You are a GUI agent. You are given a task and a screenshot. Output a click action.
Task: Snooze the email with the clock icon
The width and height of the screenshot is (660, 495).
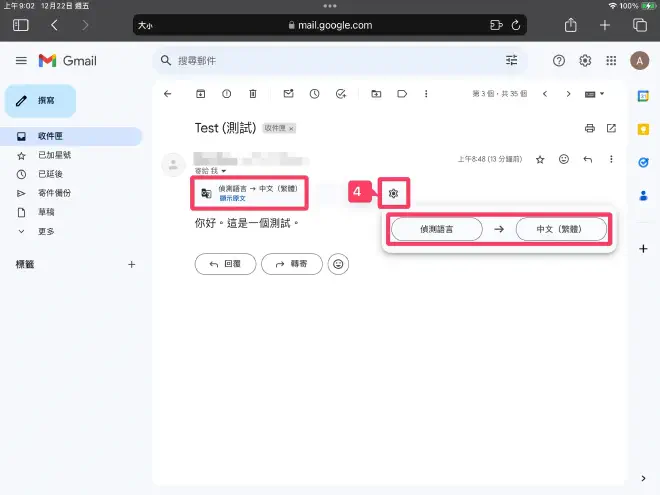(x=314, y=94)
